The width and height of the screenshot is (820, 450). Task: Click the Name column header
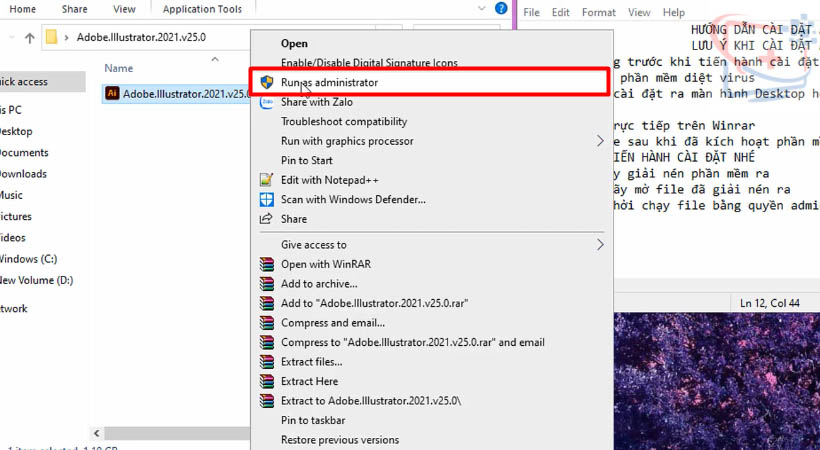pyautogui.click(x=119, y=68)
